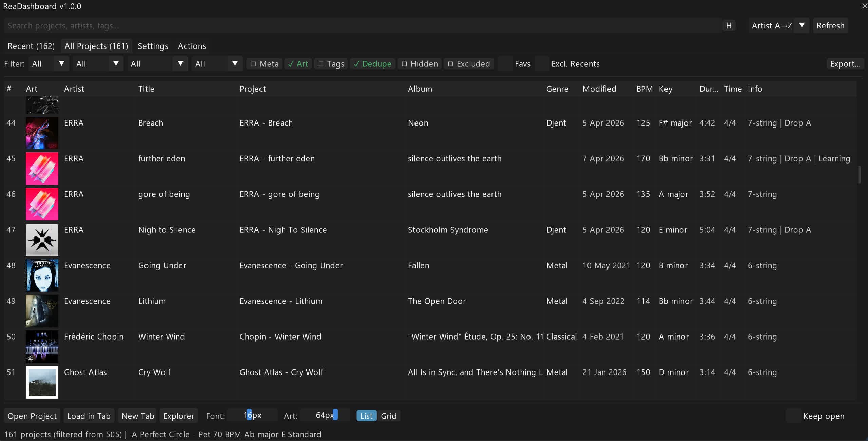This screenshot has height=441, width=868.
Task: Sort by the Time column header
Action: [x=733, y=89]
